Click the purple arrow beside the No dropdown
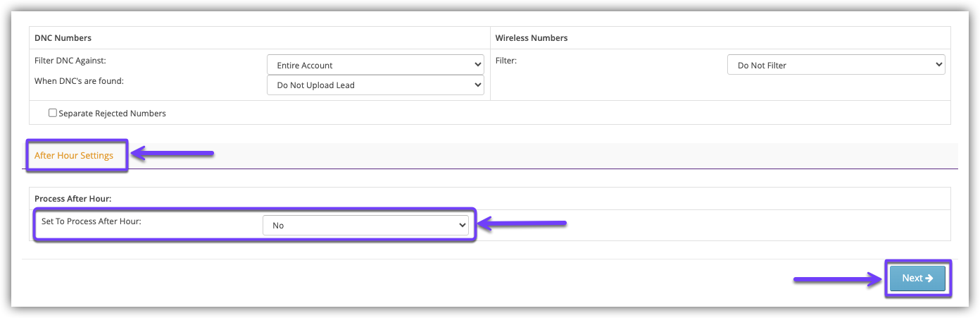 coord(523,224)
